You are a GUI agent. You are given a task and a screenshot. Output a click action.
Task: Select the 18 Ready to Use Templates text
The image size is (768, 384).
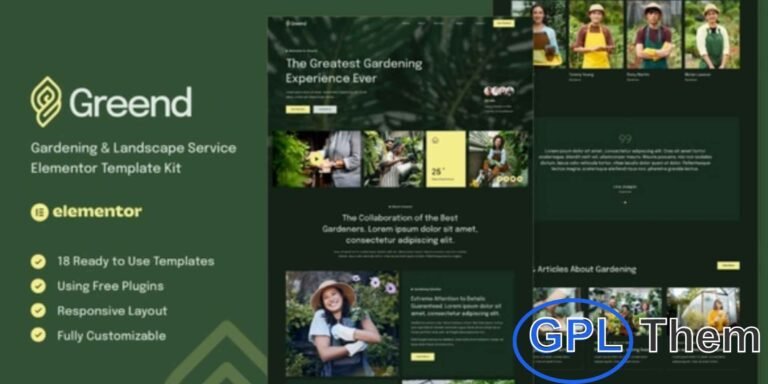pos(136,261)
